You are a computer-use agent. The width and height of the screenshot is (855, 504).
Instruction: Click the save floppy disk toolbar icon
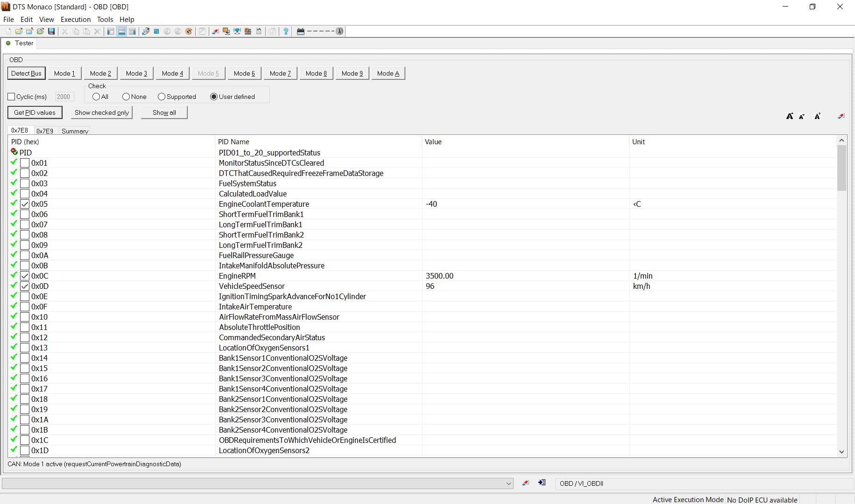51,31
